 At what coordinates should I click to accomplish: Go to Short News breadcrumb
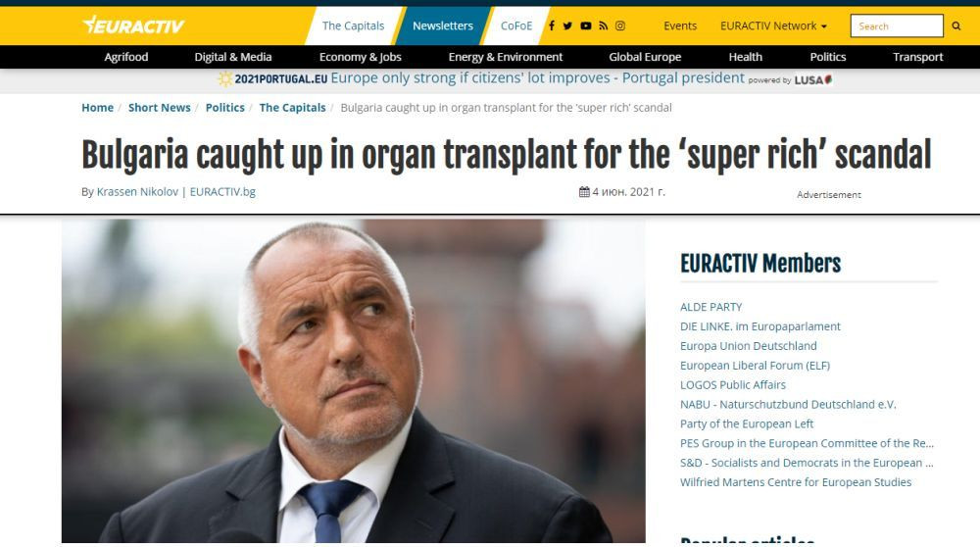coord(160,108)
